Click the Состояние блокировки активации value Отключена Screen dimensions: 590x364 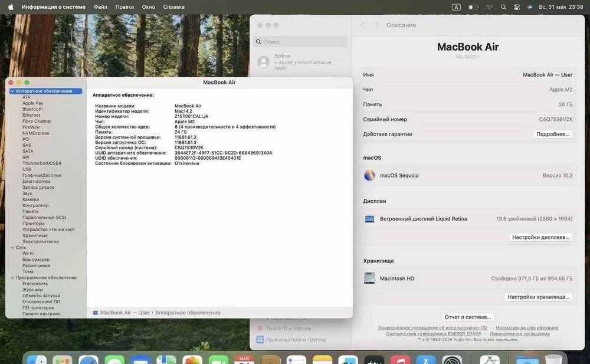[x=186, y=163]
